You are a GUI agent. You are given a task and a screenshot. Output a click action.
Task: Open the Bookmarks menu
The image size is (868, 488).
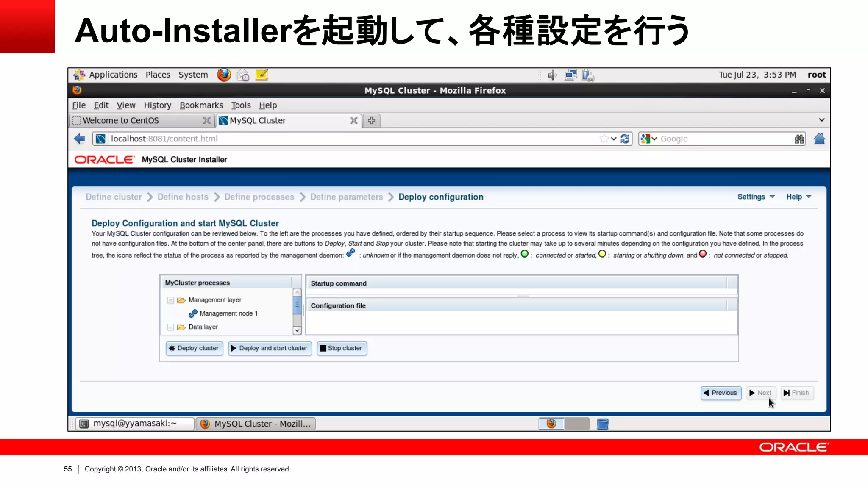click(x=201, y=105)
